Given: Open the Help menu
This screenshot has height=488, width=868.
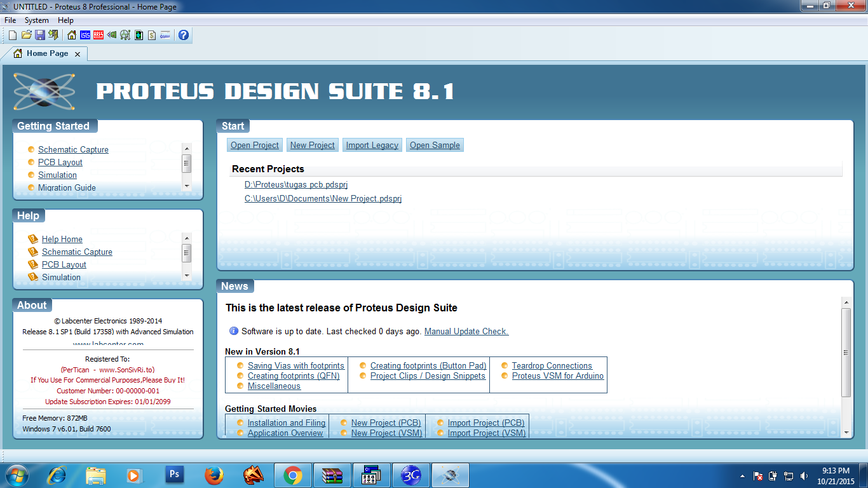Looking at the screenshot, I should (66, 20).
